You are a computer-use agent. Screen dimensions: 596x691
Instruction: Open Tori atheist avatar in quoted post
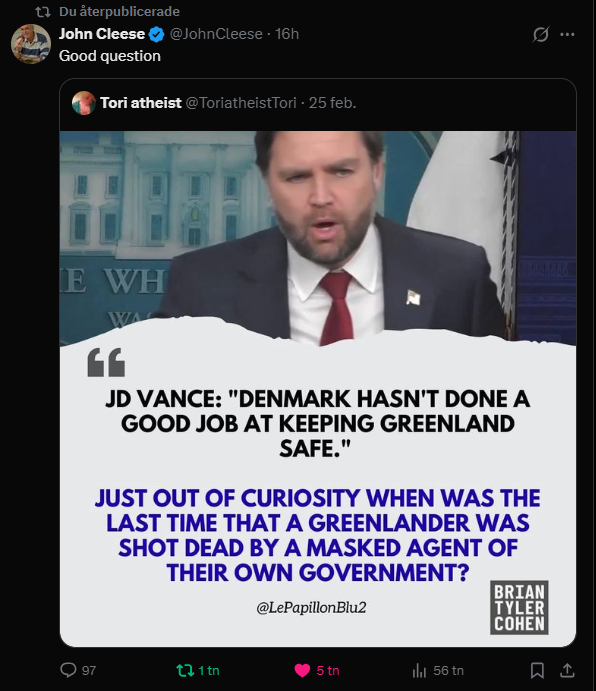click(x=84, y=103)
